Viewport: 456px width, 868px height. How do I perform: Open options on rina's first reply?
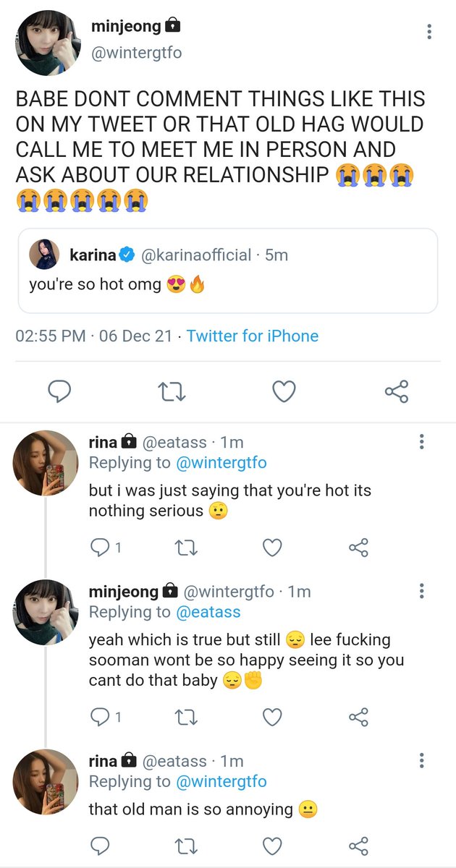click(x=422, y=442)
